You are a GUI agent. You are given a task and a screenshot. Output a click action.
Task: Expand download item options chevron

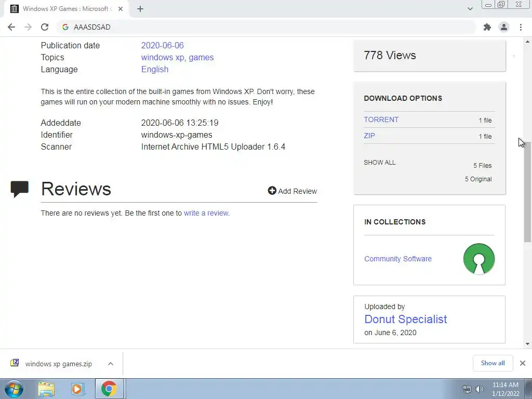tap(110, 364)
